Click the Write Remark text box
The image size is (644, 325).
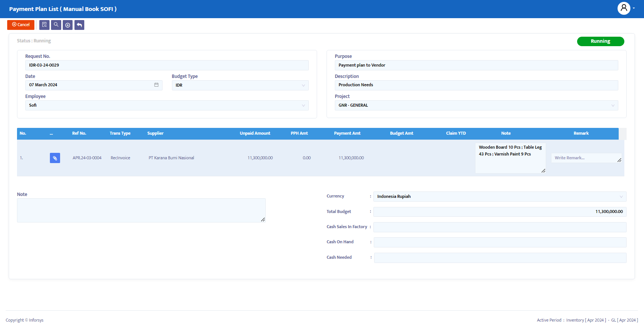(586, 158)
